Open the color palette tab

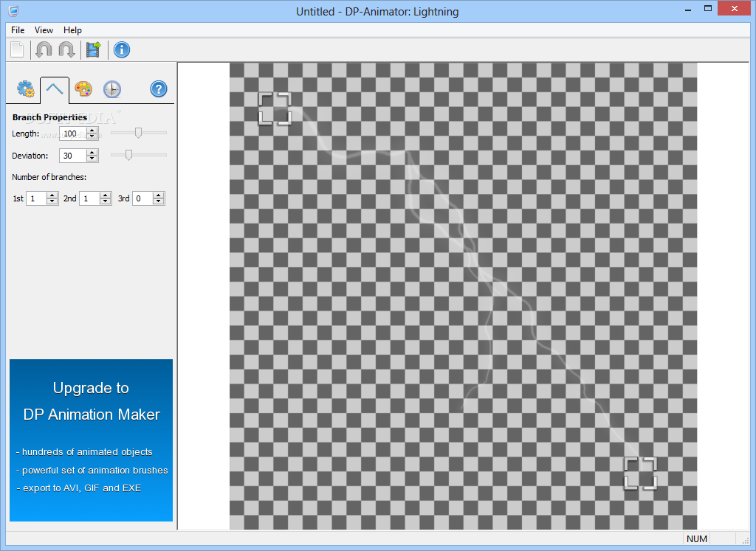(83, 89)
